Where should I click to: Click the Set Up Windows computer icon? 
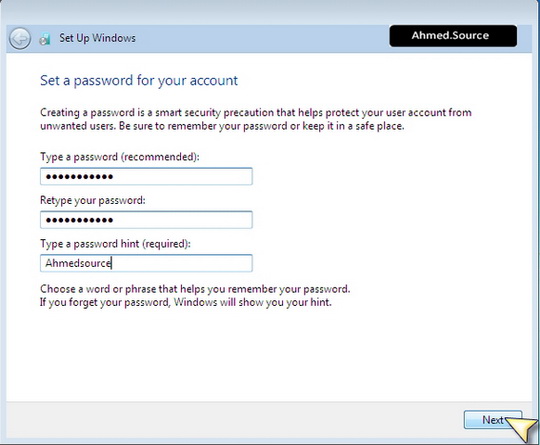[x=45, y=39]
